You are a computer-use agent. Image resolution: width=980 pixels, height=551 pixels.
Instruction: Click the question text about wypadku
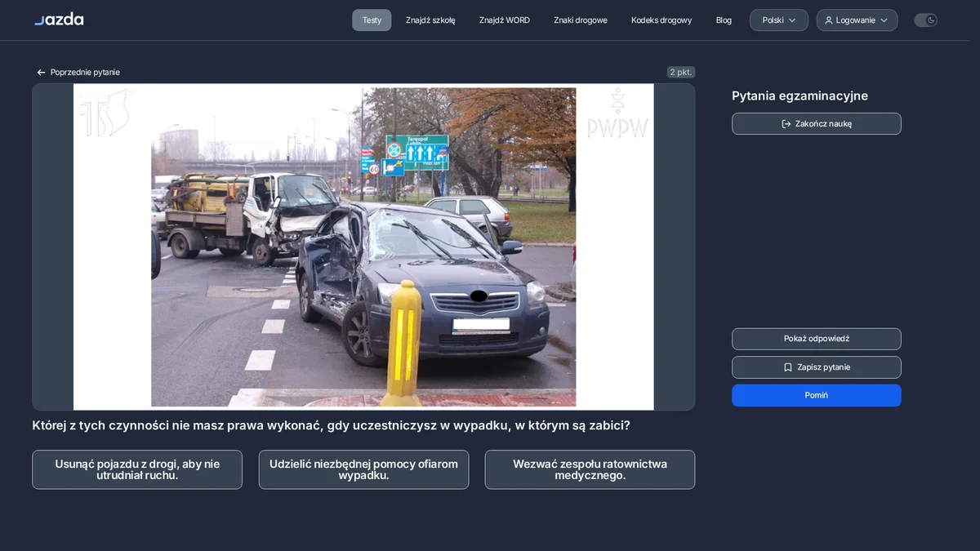tap(331, 425)
